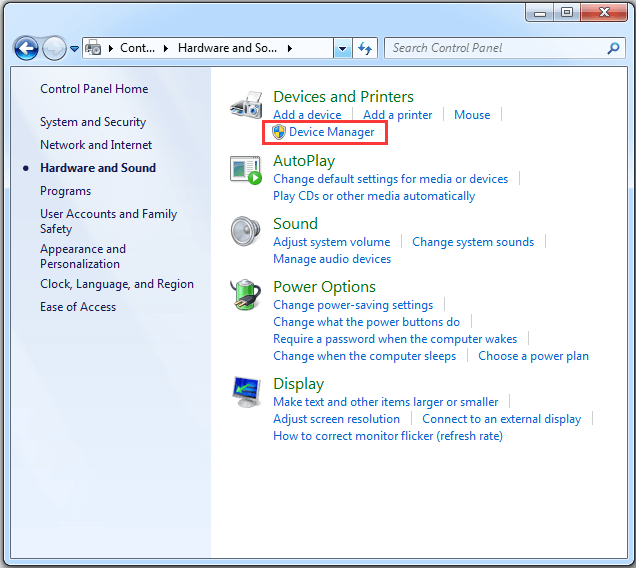This screenshot has height=568, width=636.
Task: Expand the arrow after Hardware and So... breadcrumb
Action: pyautogui.click(x=290, y=48)
